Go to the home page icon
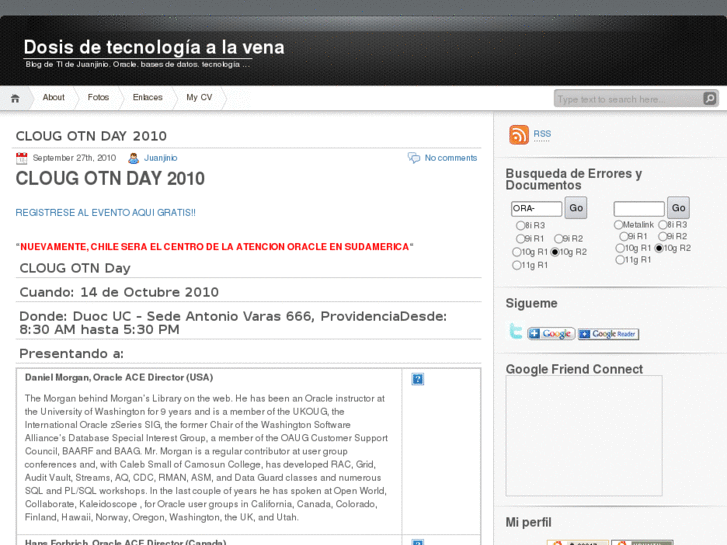Image resolution: width=727 pixels, height=545 pixels. click(x=15, y=98)
